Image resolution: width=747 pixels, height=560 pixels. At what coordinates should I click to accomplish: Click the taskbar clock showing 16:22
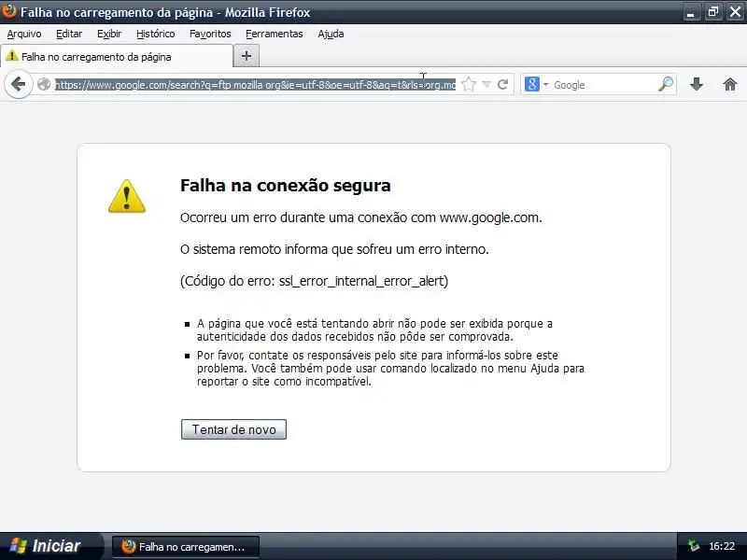click(721, 546)
